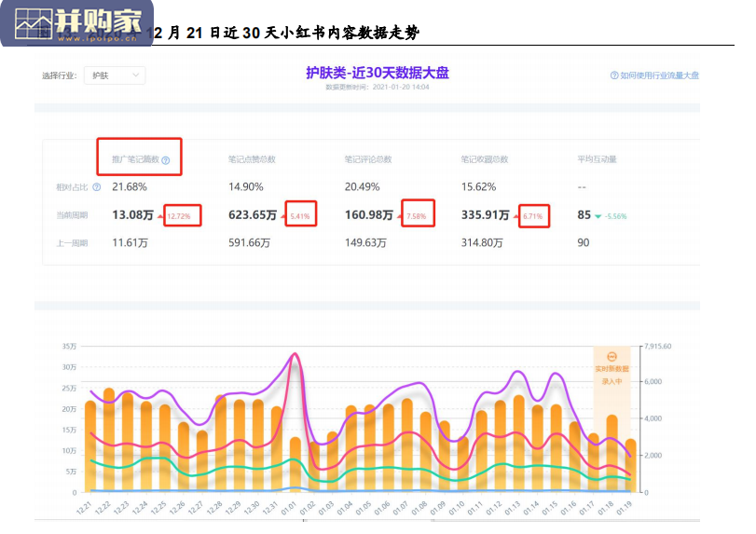756x534 pixels.
Task: Click the help icon next to 相对占比
Action: pyautogui.click(x=96, y=187)
